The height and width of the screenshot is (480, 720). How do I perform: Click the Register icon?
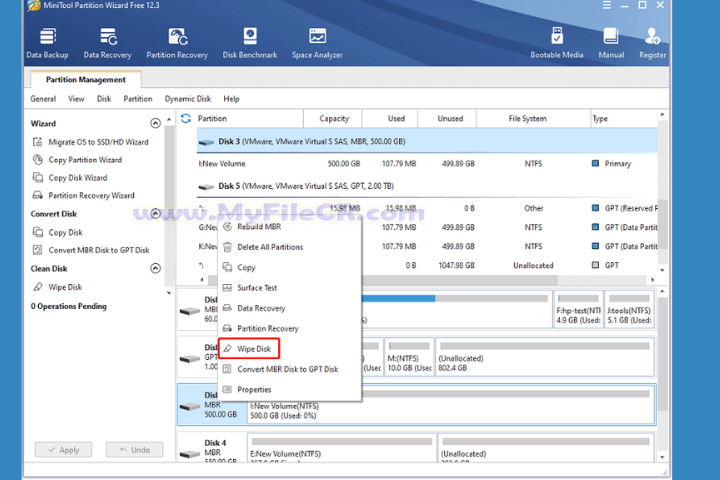(652, 43)
